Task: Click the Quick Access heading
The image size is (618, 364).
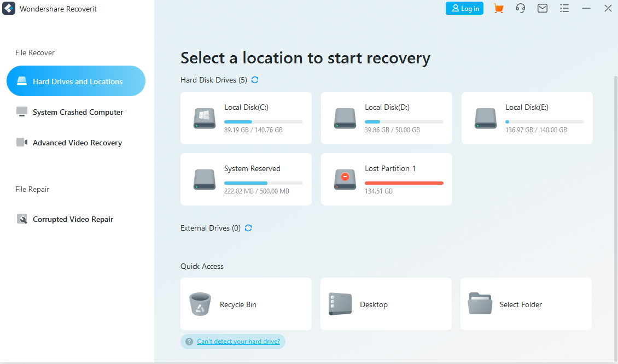Action: pos(202,266)
